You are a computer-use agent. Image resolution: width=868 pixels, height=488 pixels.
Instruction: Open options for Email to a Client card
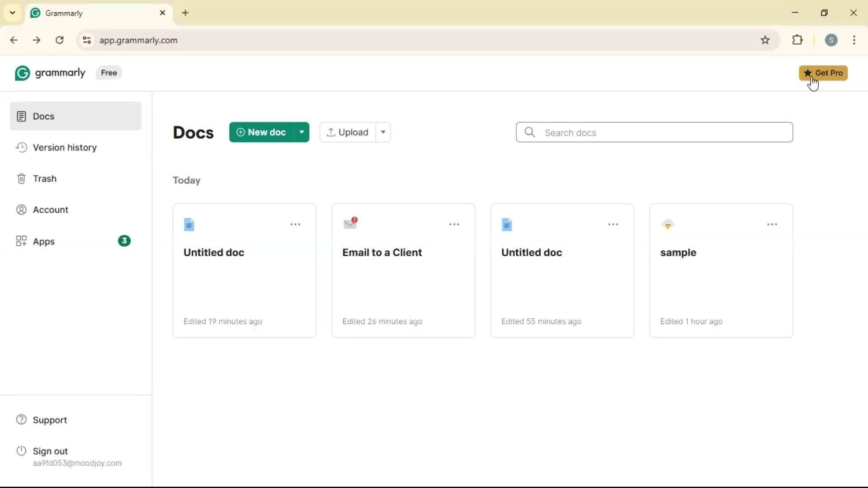coord(454,225)
